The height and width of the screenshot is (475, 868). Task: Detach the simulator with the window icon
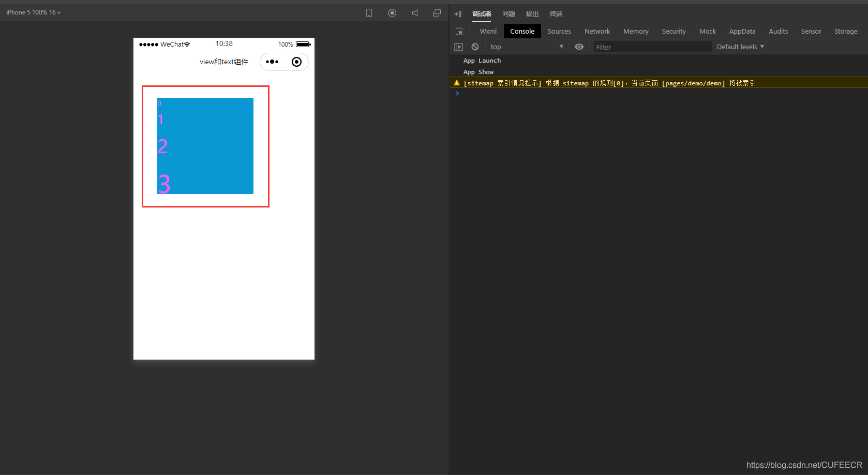(x=437, y=13)
